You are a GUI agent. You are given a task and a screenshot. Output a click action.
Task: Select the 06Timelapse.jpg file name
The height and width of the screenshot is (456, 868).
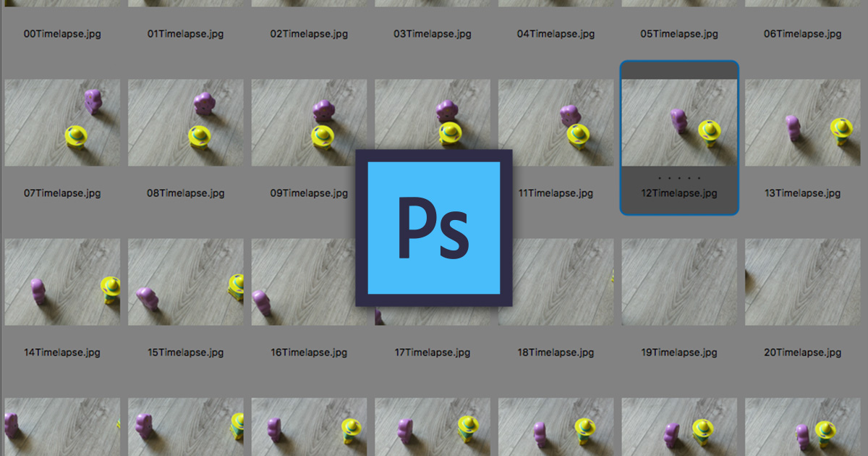pyautogui.click(x=803, y=34)
